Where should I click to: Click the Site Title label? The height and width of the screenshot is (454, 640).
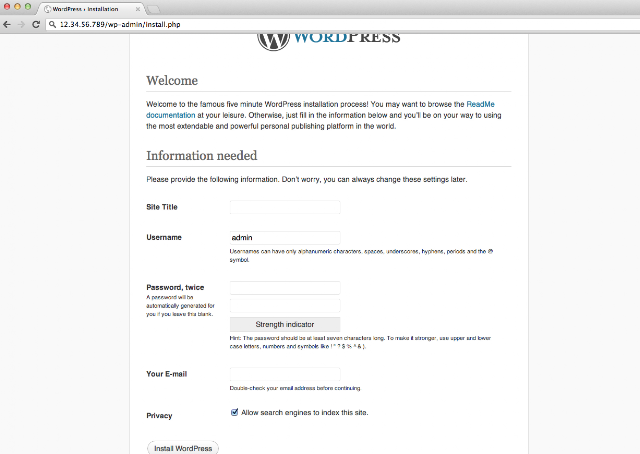[x=162, y=207]
